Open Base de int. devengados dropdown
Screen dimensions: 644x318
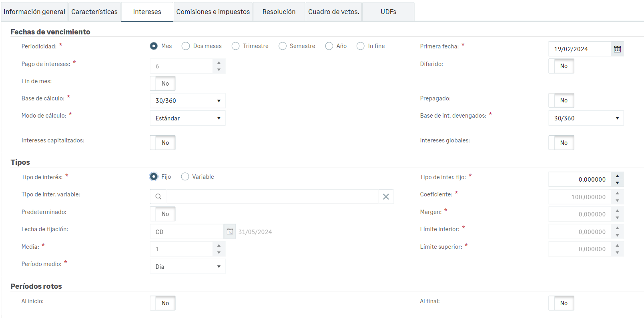point(586,118)
